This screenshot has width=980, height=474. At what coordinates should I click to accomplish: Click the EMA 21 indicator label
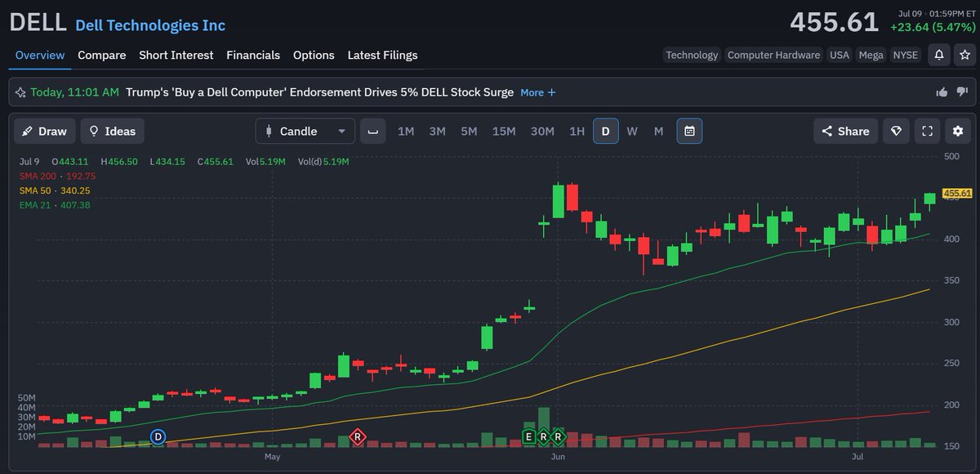(55, 205)
